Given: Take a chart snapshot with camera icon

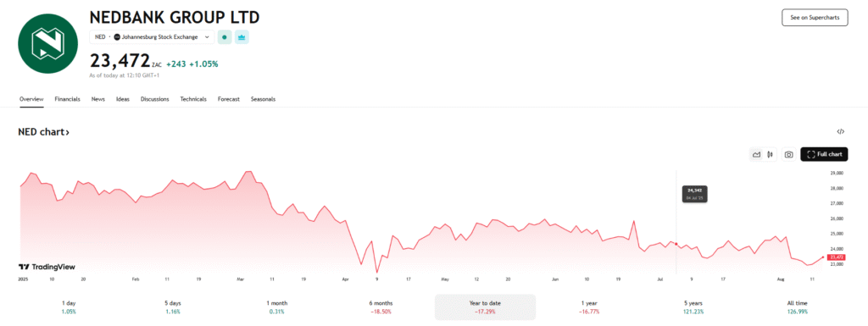Looking at the screenshot, I should (789, 155).
